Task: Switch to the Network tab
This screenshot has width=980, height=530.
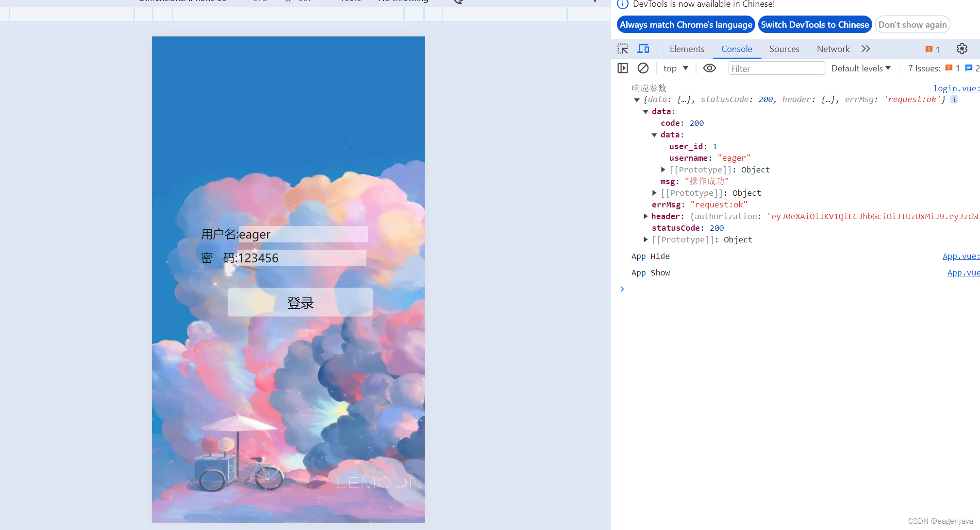Action: [x=833, y=49]
